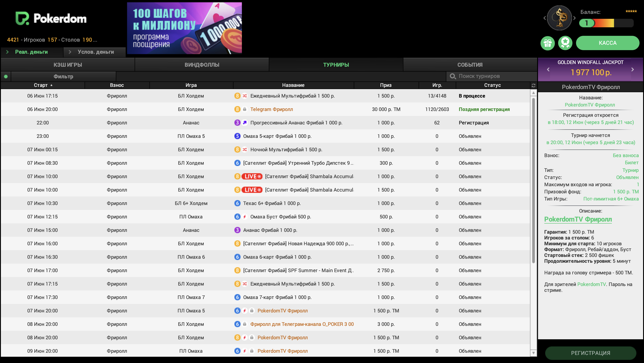
Task: Click lock icon on O_POKER Телеграм фриролл row
Action: point(245,324)
